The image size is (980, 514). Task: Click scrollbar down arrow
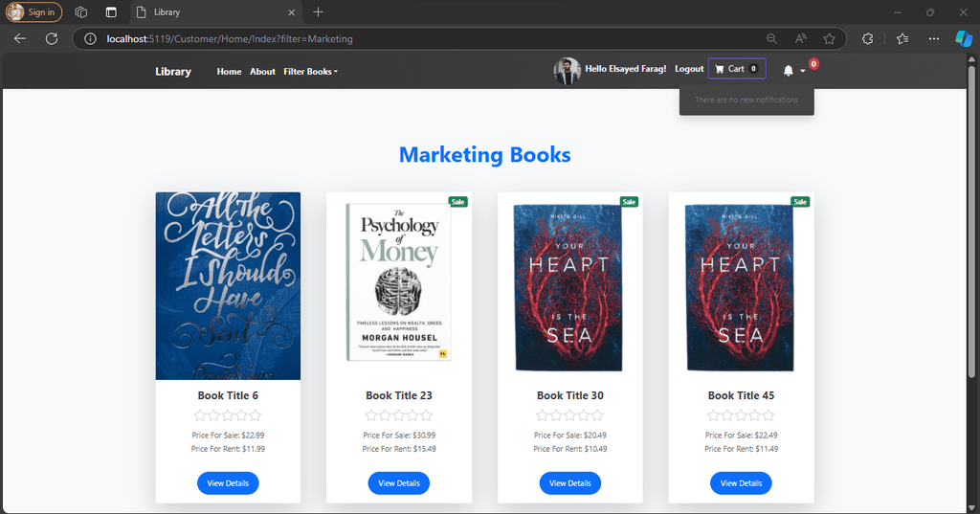tap(971, 507)
